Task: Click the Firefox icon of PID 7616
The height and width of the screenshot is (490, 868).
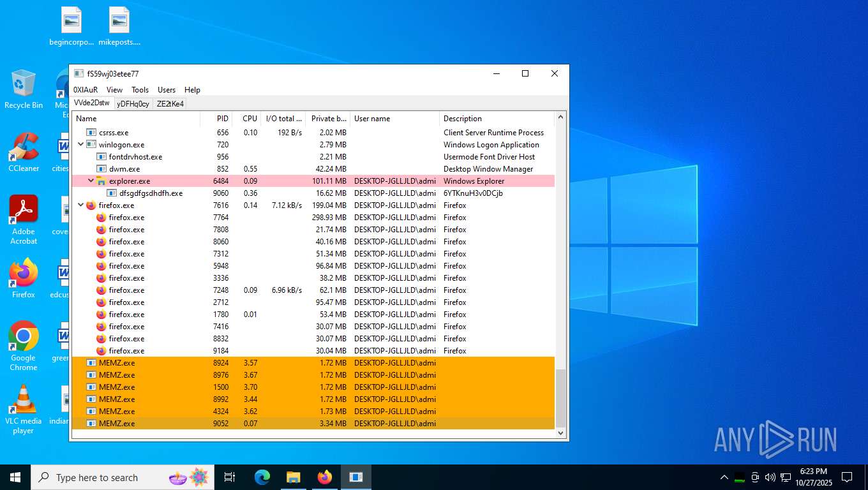Action: (91, 205)
